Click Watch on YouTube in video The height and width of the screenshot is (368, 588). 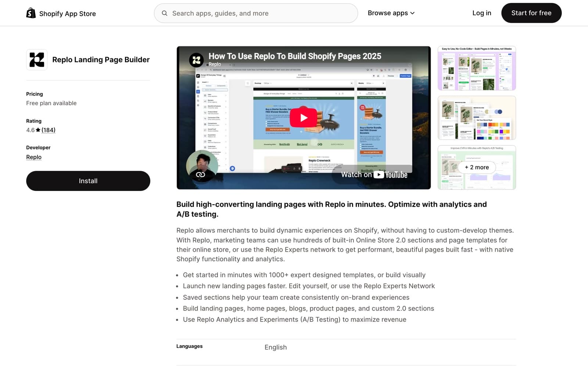[374, 174]
